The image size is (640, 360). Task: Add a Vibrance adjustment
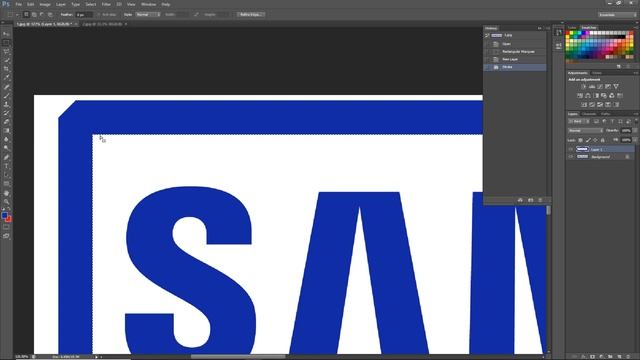[616, 87]
